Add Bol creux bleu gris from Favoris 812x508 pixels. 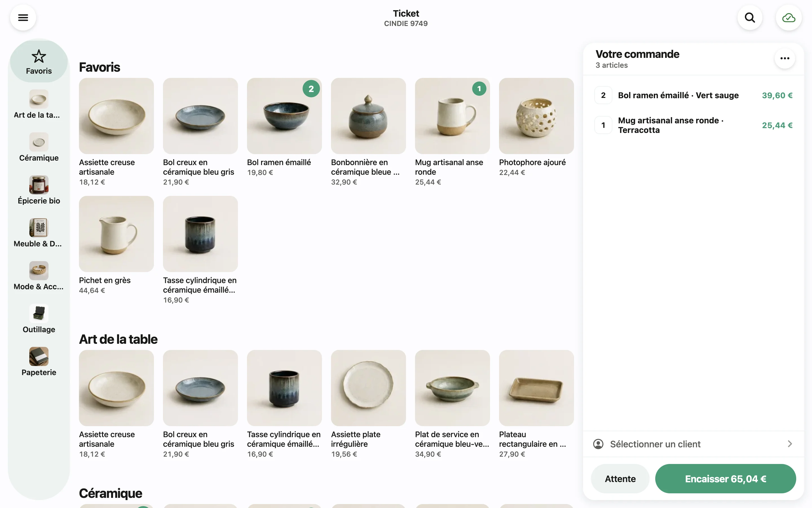click(200, 132)
